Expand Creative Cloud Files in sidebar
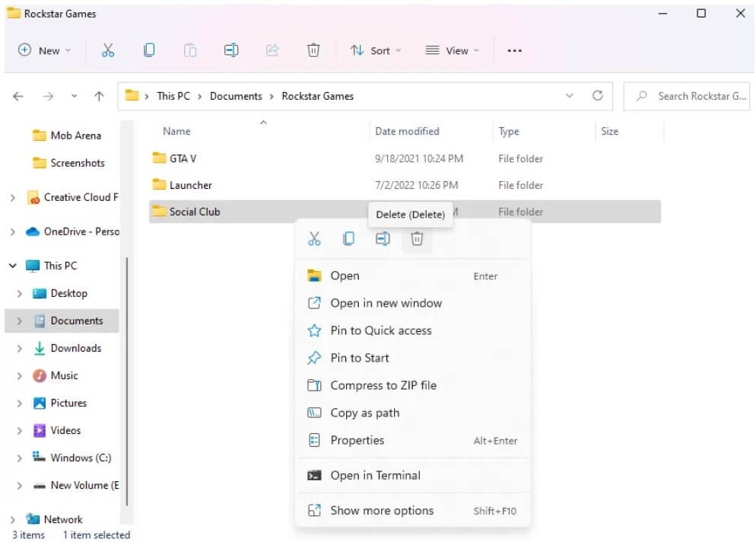The image size is (756, 542). point(13,197)
